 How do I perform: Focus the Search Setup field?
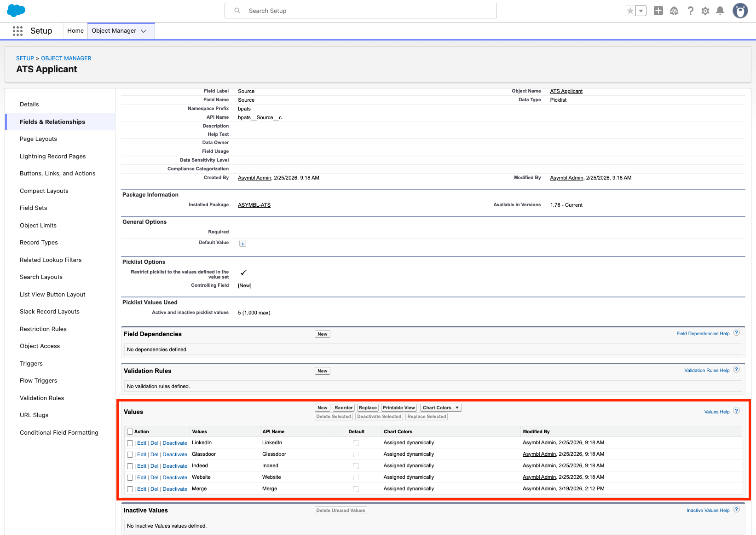pos(360,11)
